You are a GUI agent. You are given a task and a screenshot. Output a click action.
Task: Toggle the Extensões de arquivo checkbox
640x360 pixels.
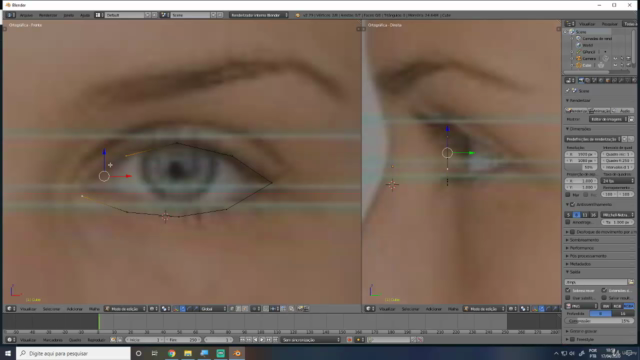pos(604,290)
